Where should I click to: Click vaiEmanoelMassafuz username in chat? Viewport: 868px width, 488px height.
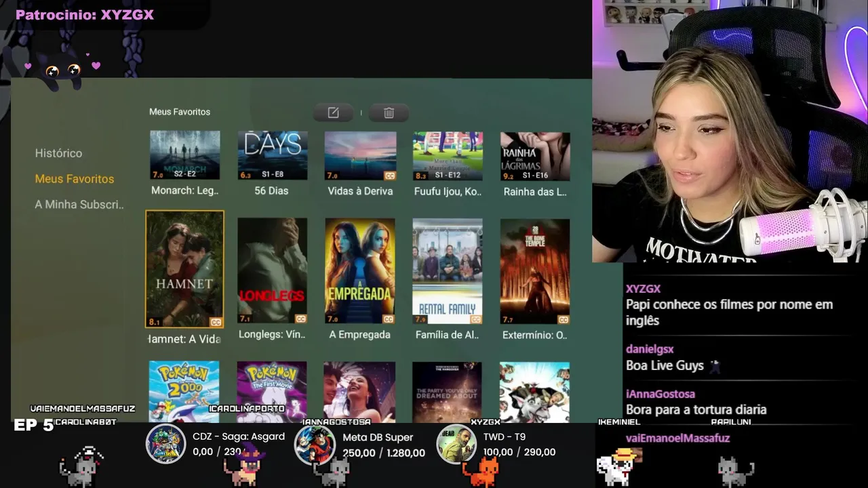pos(677,439)
